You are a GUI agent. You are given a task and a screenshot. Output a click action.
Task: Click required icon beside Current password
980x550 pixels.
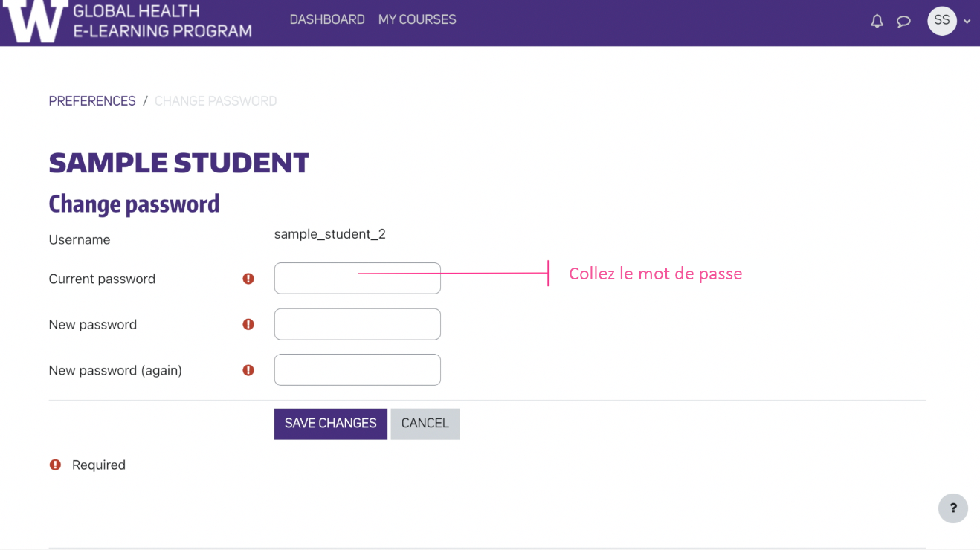[248, 279]
